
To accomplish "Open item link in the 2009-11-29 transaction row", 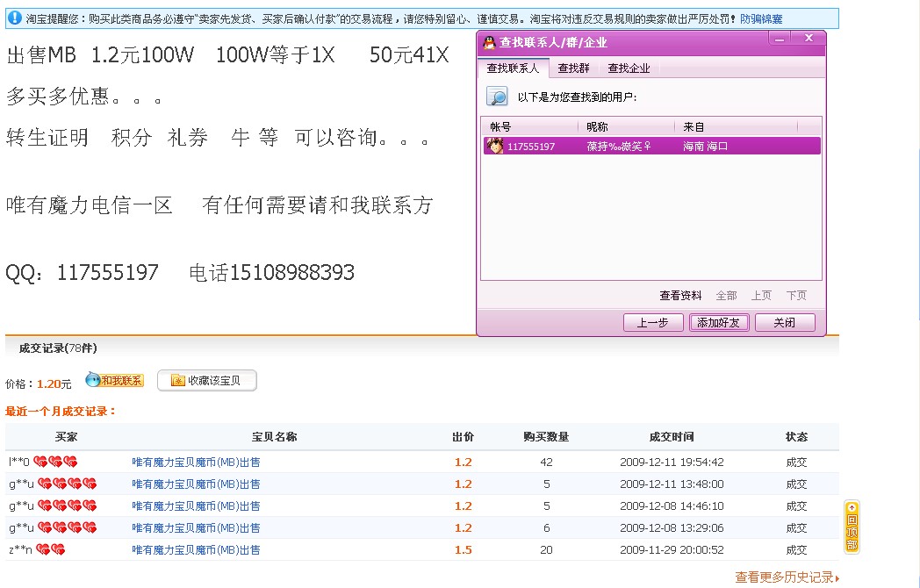I will [x=196, y=549].
